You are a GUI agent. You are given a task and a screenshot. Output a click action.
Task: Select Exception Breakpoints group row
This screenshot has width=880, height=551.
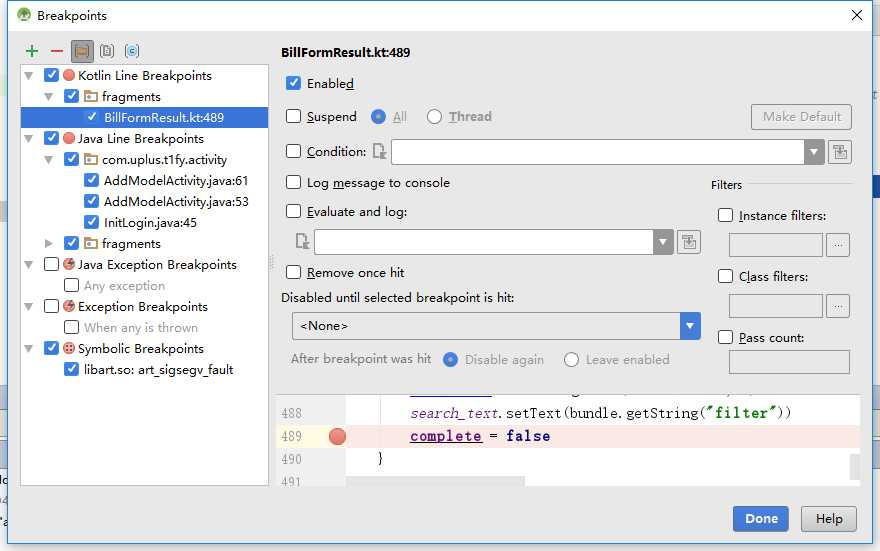click(x=144, y=306)
